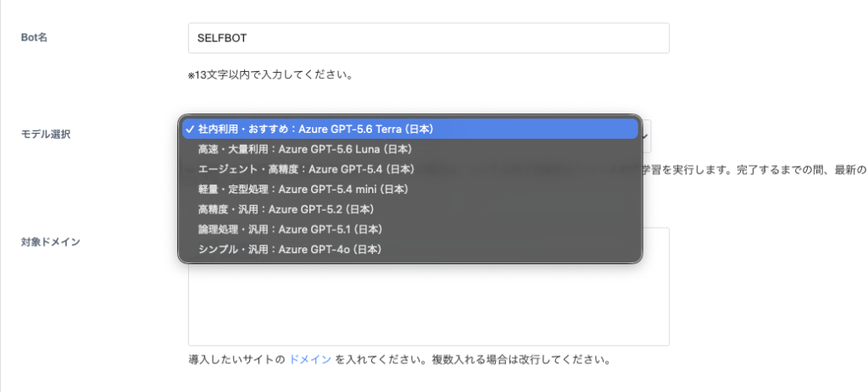Click the モデル選択 dropdown arrow
868x392 pixels.
tap(644, 135)
